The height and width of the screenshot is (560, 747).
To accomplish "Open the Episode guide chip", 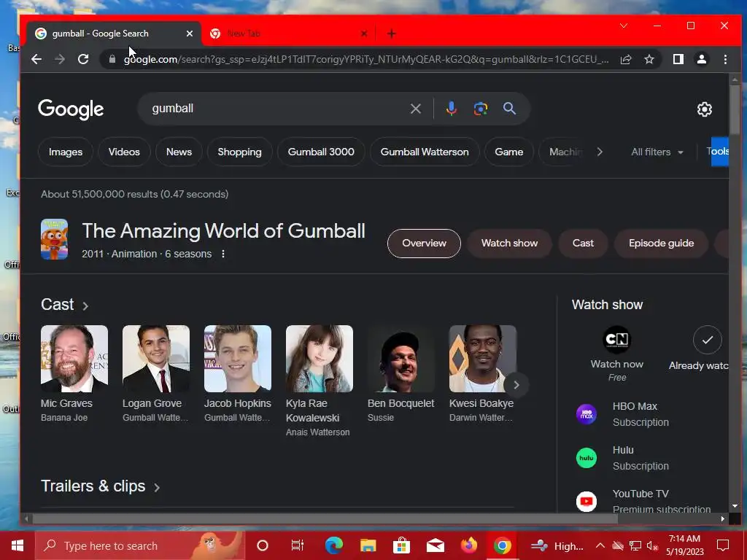I will pos(661,244).
